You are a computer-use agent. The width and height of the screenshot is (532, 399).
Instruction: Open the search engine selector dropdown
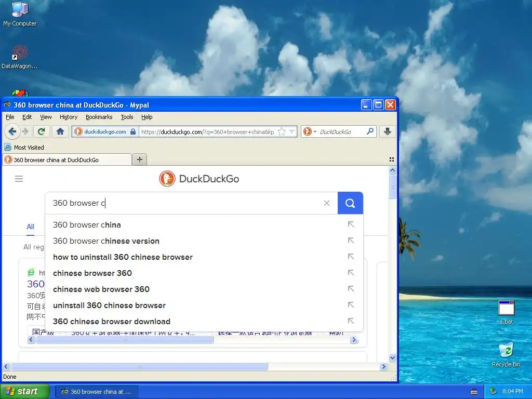coord(310,131)
